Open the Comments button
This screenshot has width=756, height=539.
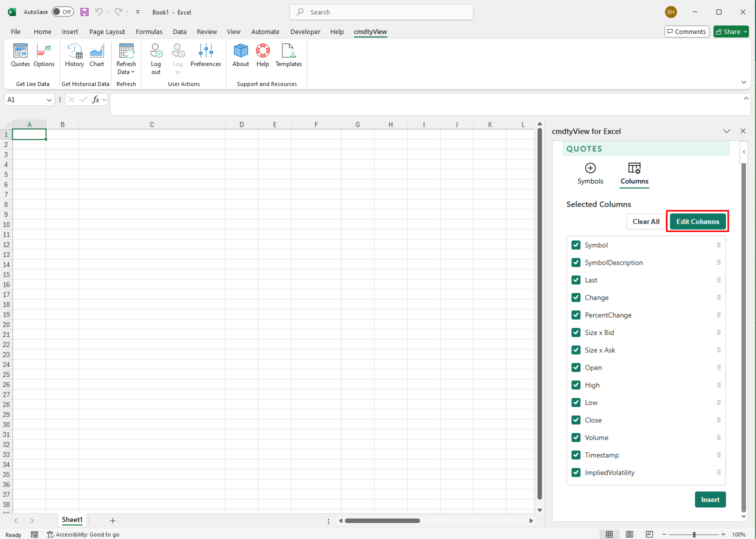(686, 31)
